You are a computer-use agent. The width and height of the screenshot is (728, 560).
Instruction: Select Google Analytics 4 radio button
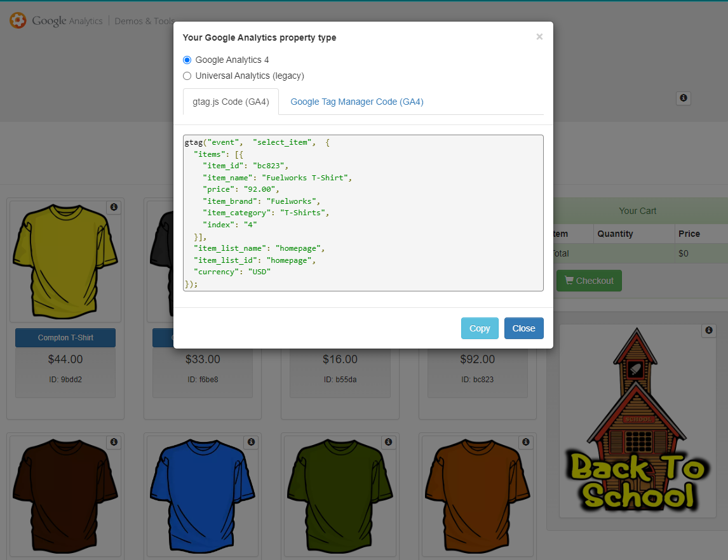[187, 60]
